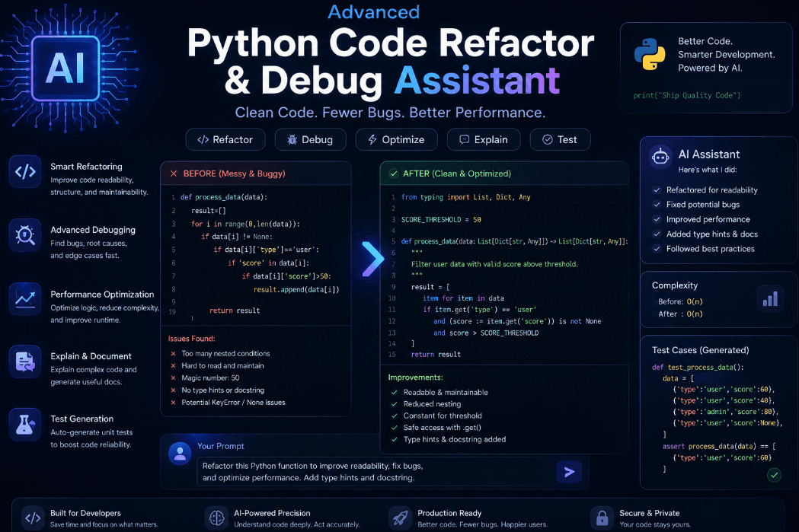Click the Hard to read and maintain issue

point(222,365)
